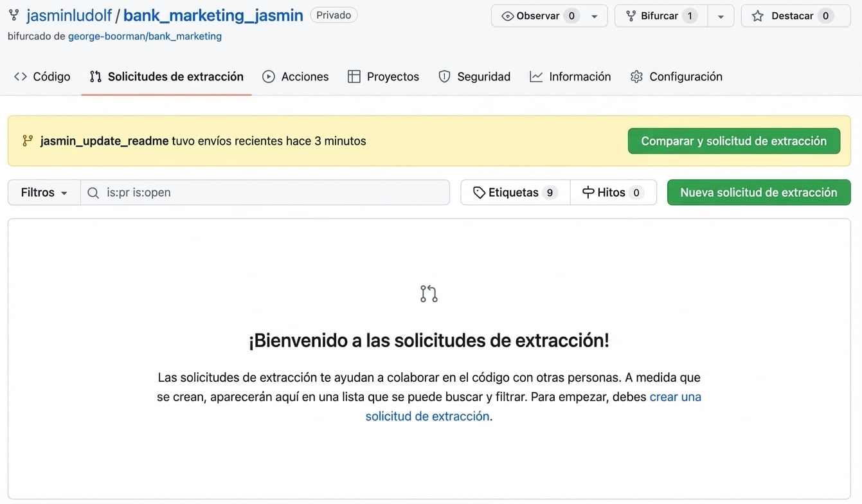Click the Destacar counter showing 0
This screenshot has width=862, height=504.
(825, 16)
